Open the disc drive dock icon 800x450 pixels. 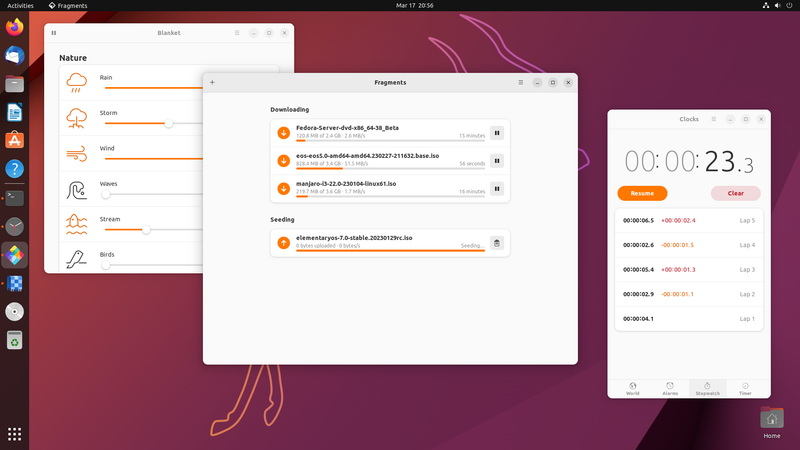click(14, 312)
